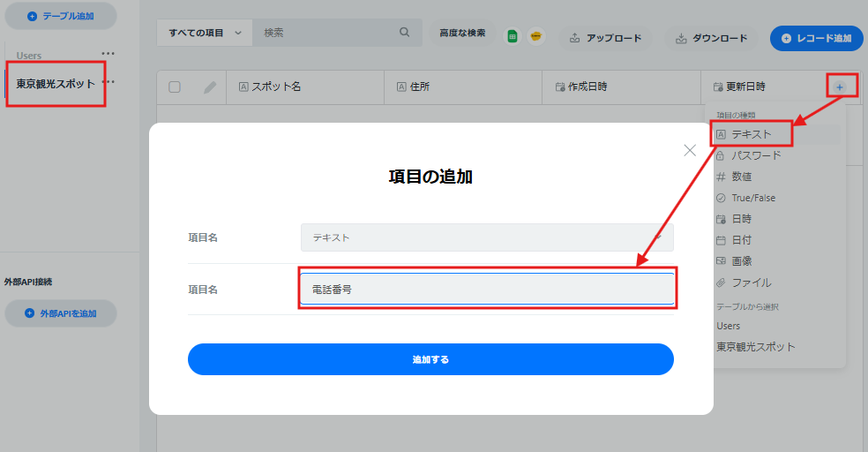Select テキスト from field type list
The height and width of the screenshot is (452, 868).
pos(751,134)
